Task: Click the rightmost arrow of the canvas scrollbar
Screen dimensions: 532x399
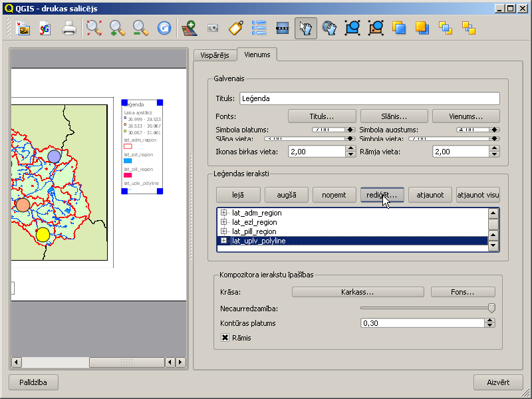Action: point(181,362)
